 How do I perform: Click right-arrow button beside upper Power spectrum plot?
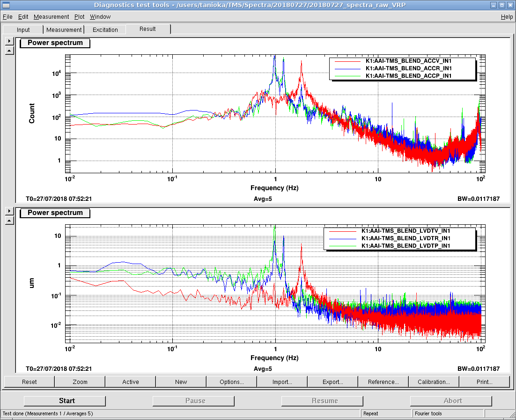[9, 41]
